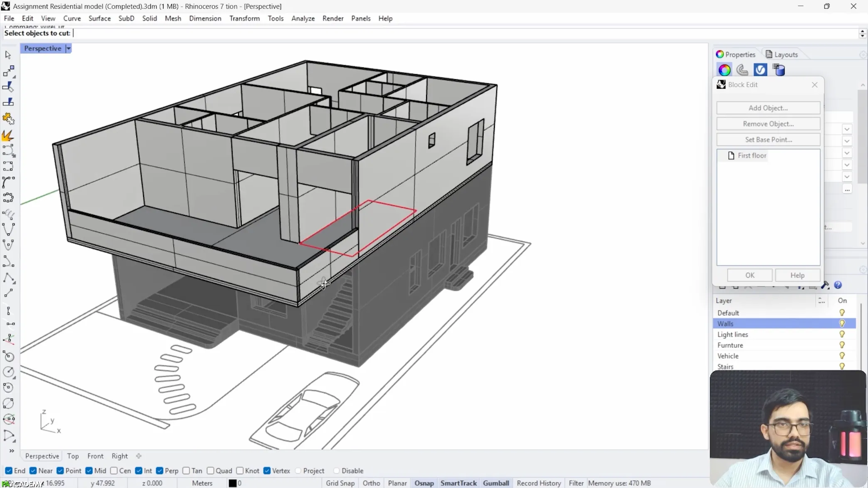Expand the command history arrows
The image size is (868, 488).
pyautogui.click(x=862, y=33)
